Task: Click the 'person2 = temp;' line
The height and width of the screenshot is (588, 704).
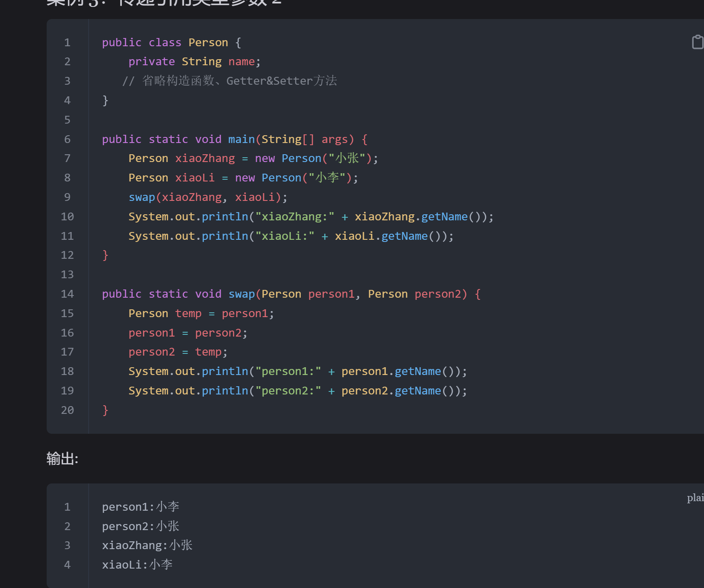Action: tap(178, 352)
